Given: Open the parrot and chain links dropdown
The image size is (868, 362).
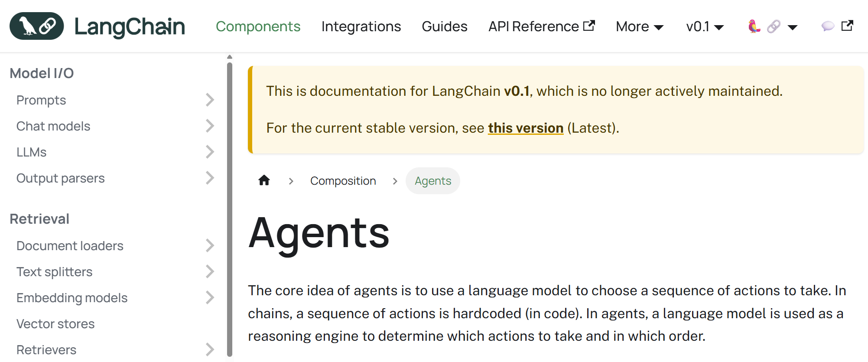Looking at the screenshot, I should pos(773,27).
